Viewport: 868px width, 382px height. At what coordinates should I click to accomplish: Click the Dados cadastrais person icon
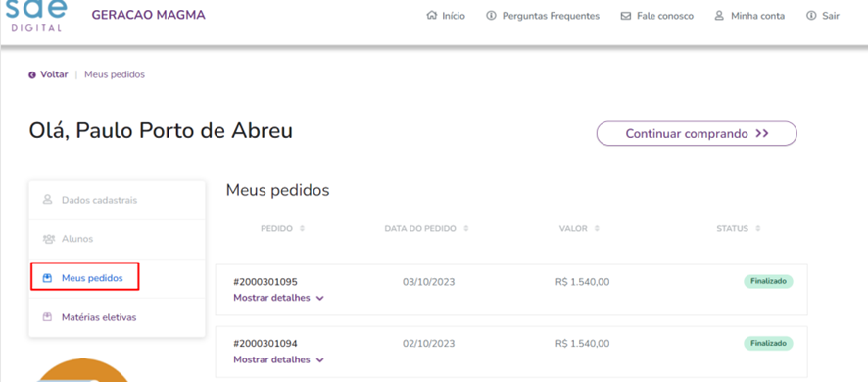pyautogui.click(x=48, y=199)
